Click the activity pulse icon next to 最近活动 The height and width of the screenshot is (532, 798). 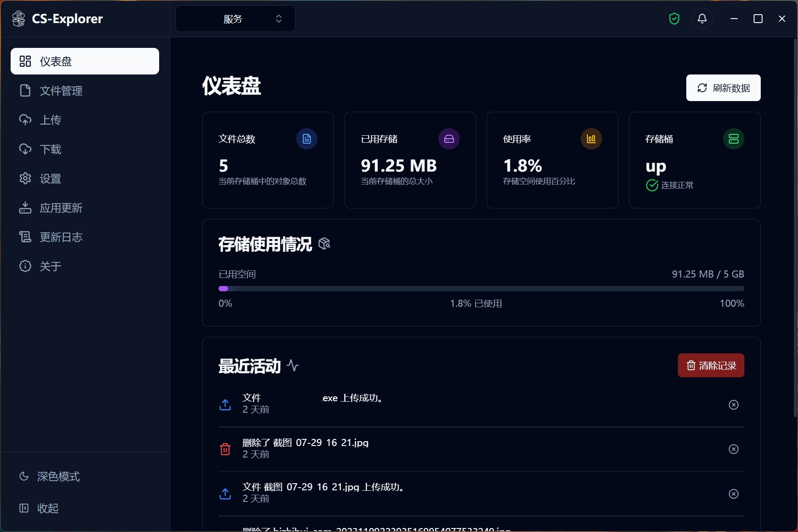[293, 366]
